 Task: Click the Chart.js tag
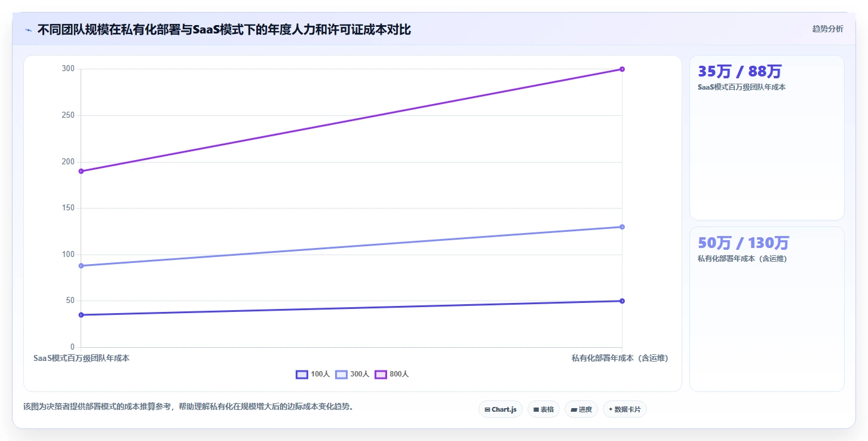click(500, 409)
